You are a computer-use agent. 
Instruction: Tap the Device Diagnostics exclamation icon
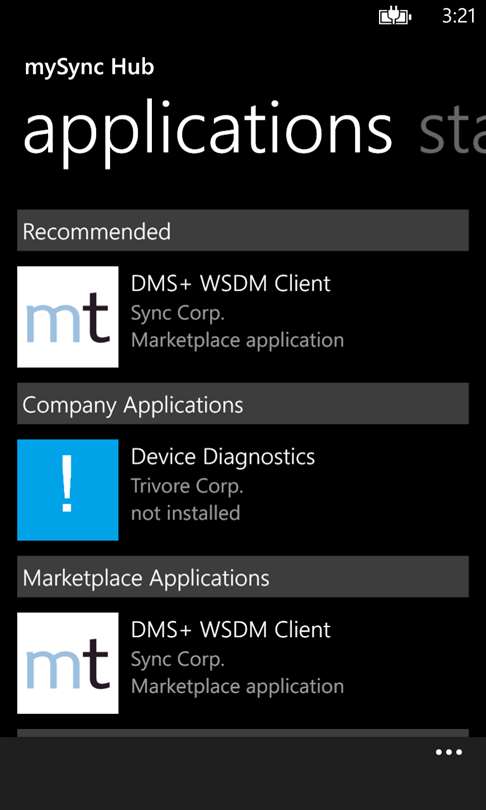coord(68,490)
